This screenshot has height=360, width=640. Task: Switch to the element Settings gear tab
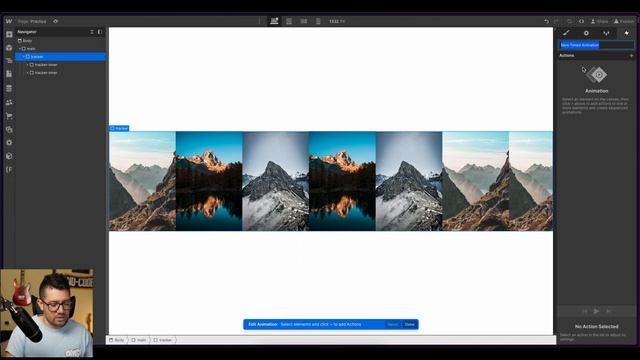[x=586, y=33]
